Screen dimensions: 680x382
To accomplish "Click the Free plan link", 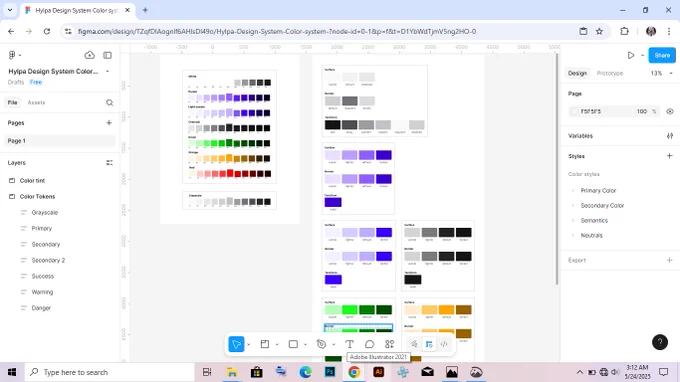I will coord(36,82).
